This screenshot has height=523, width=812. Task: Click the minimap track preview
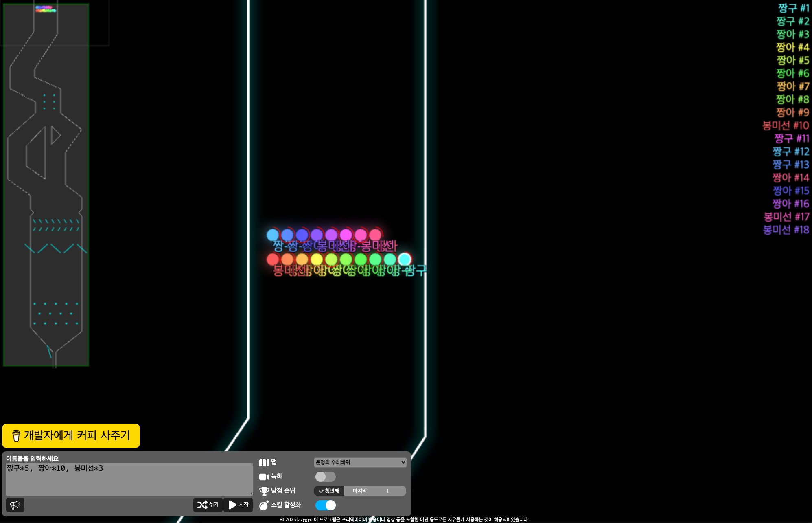coord(46,185)
